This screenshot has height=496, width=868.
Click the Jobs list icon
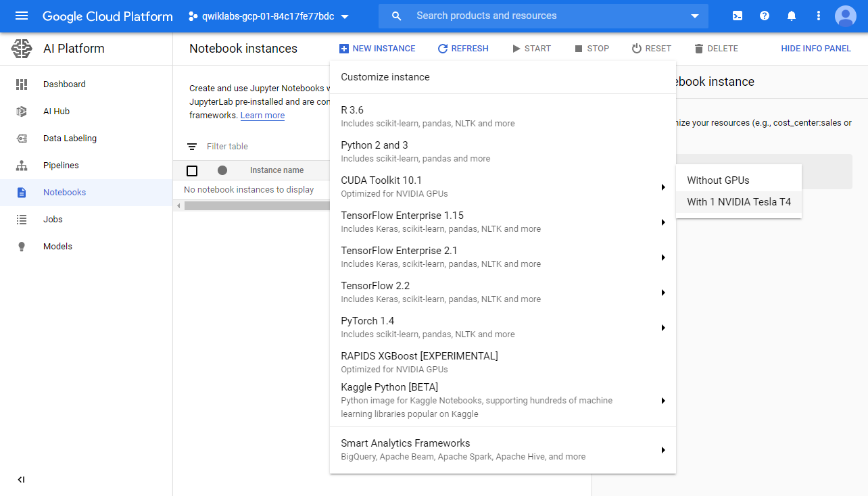22,220
